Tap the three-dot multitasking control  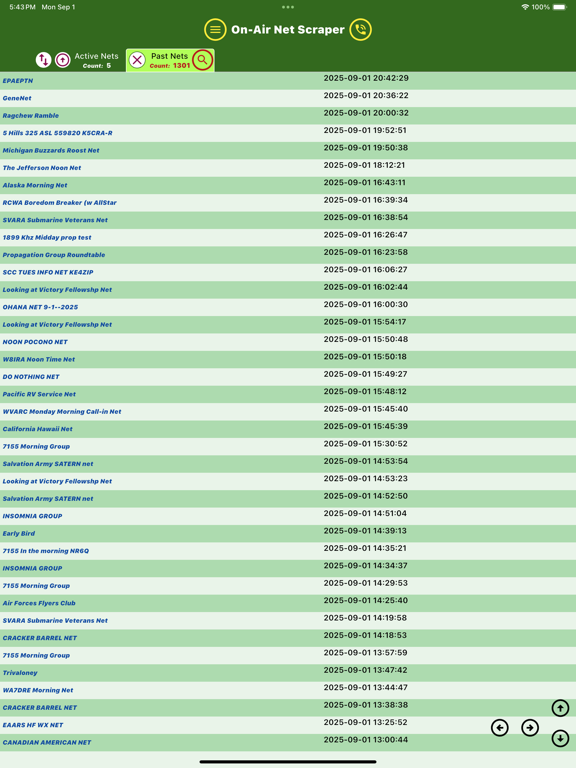(288, 7)
